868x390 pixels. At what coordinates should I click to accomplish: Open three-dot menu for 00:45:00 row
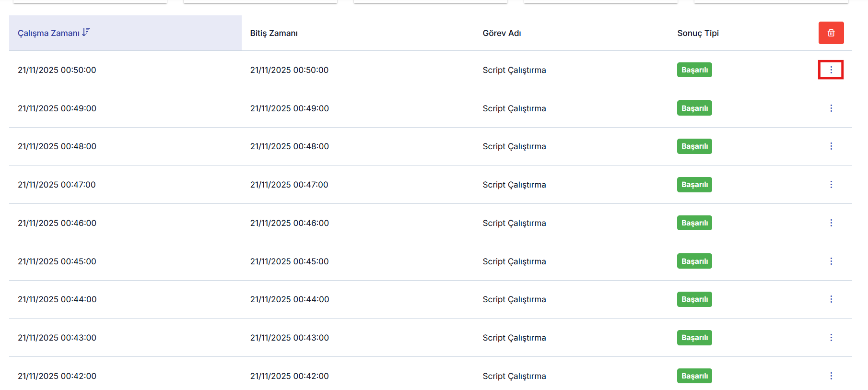pyautogui.click(x=831, y=261)
